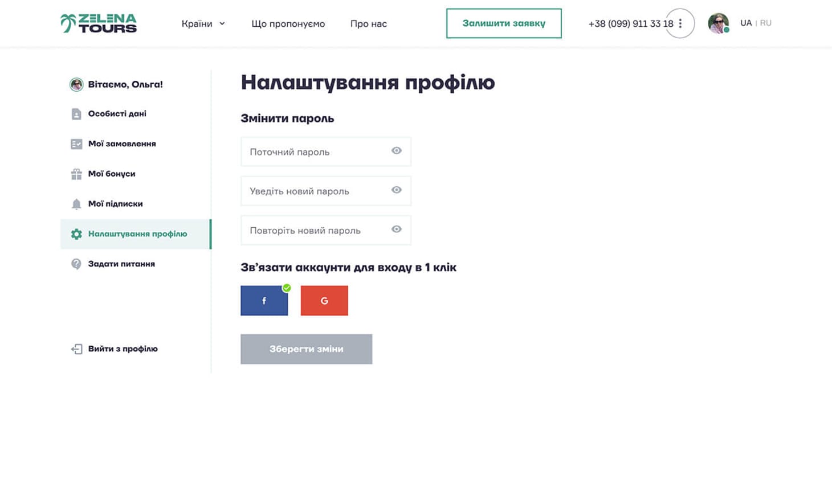Expand the Країни dropdown menu
This screenshot has width=832, height=504.
click(203, 23)
